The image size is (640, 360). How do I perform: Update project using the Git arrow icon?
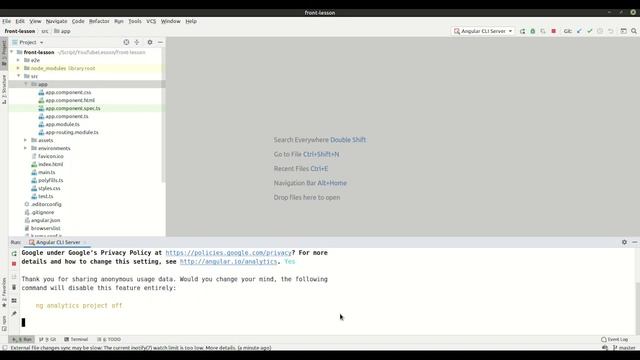coord(579,31)
